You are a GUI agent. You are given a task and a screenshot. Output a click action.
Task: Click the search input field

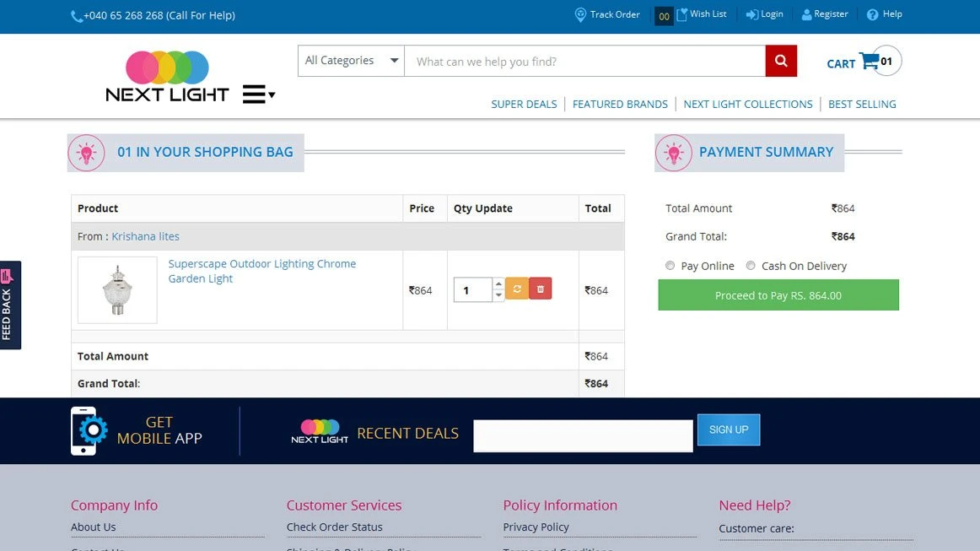click(x=584, y=61)
